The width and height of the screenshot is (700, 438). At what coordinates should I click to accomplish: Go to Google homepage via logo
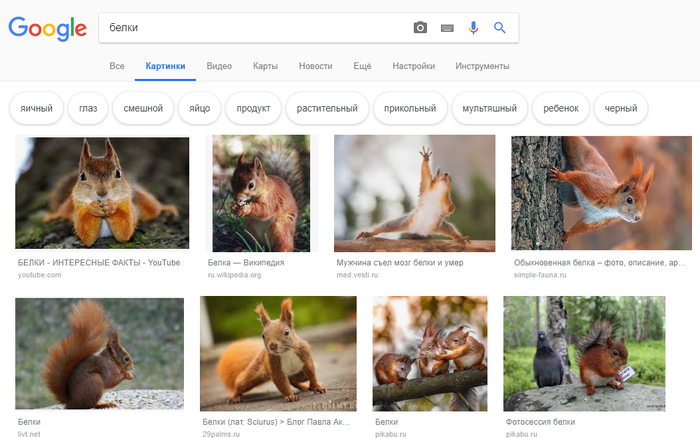(46, 29)
